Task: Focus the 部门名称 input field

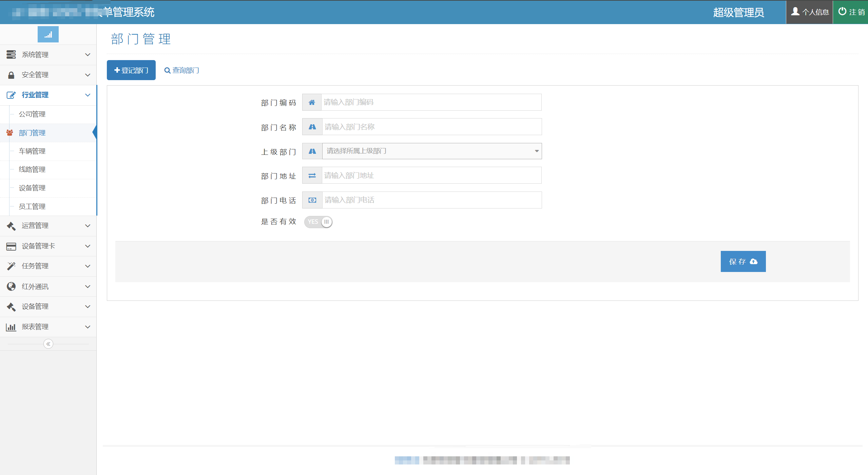Action: click(431, 127)
